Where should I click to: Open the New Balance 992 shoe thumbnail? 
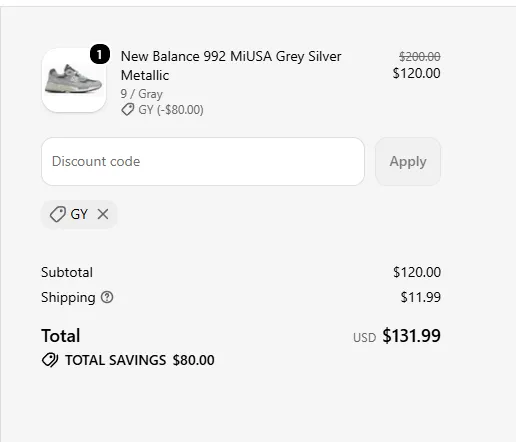[x=74, y=80]
